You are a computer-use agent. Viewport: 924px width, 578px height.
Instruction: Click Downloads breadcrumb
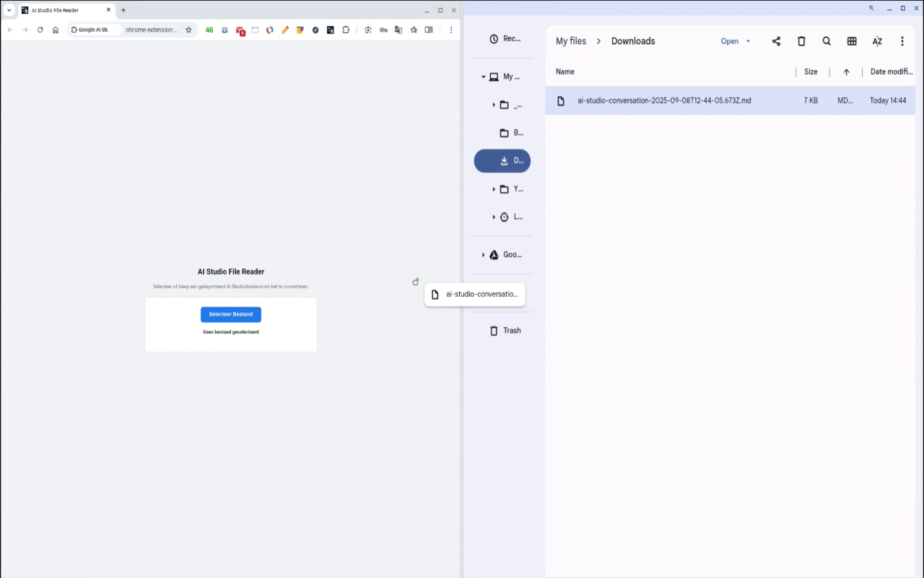click(x=633, y=41)
